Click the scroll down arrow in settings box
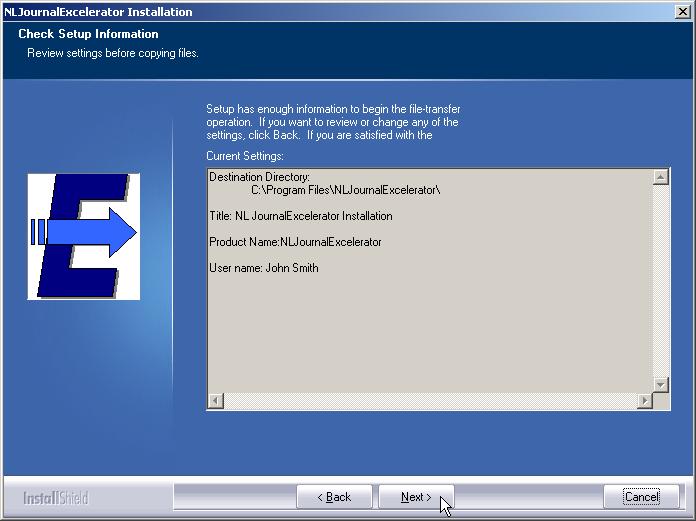 click(660, 385)
